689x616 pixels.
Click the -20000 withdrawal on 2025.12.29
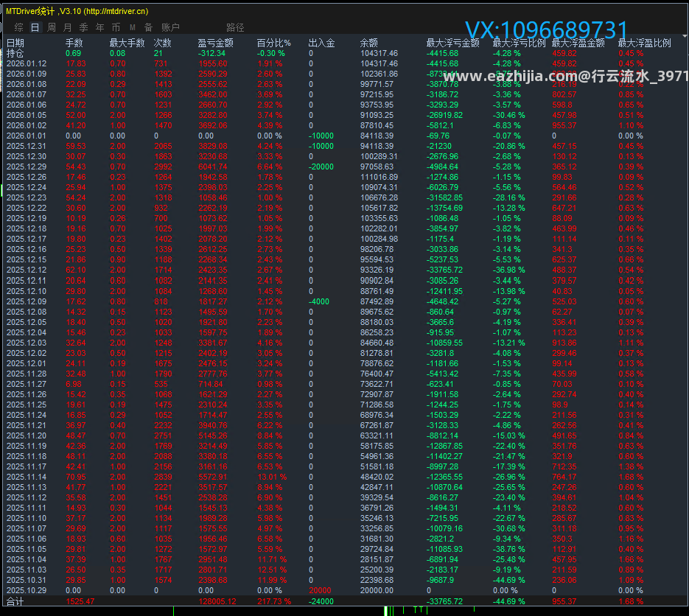coord(321,167)
